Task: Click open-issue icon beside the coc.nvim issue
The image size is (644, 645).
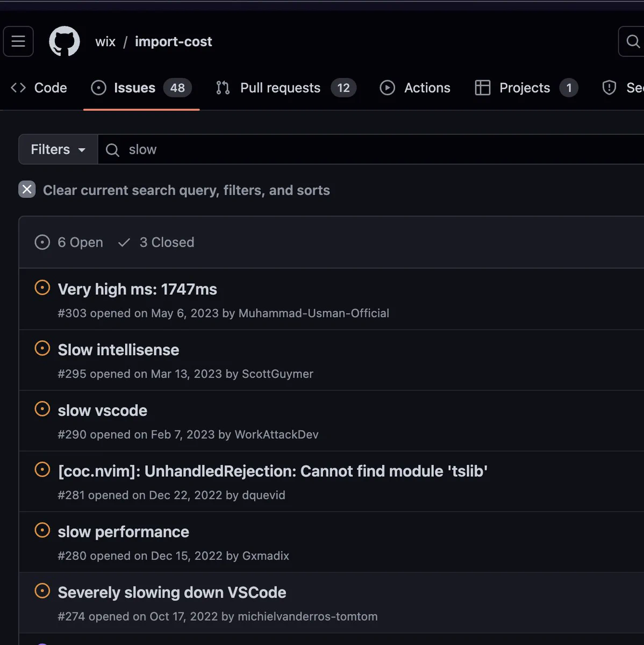Action: click(42, 470)
